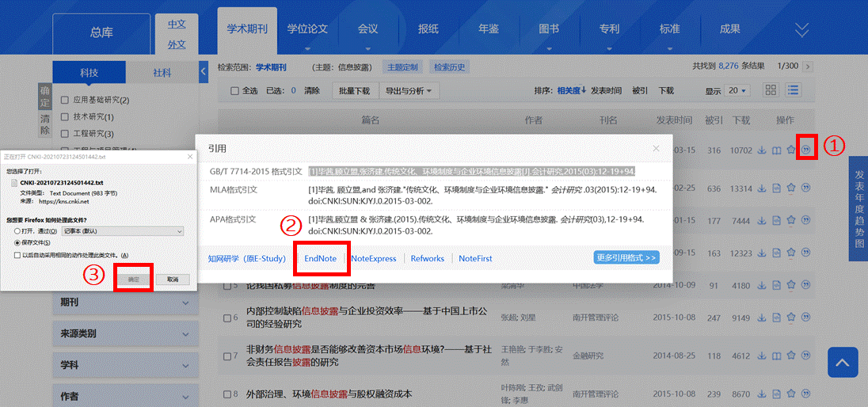The image size is (868, 407).
Task: Select the 保存文件 radio option
Action: point(18,242)
